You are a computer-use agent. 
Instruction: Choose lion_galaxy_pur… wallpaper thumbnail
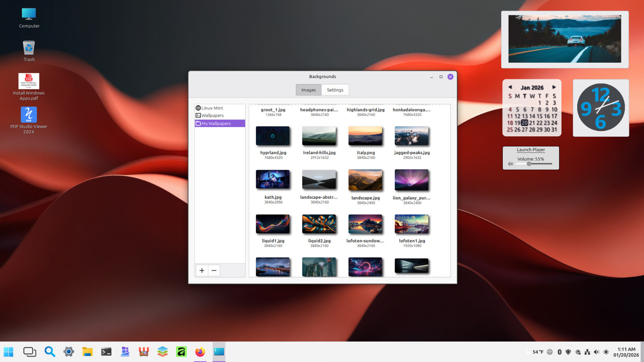click(x=412, y=180)
